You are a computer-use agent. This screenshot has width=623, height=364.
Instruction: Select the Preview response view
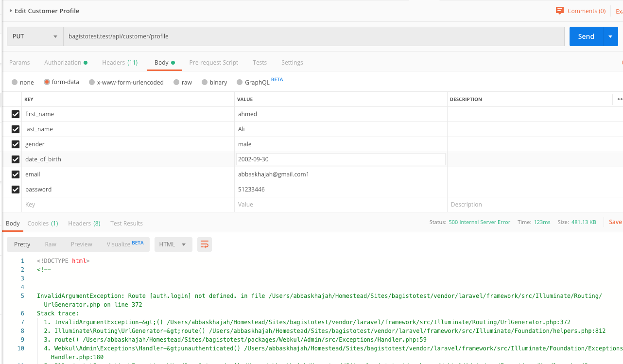pos(82,244)
